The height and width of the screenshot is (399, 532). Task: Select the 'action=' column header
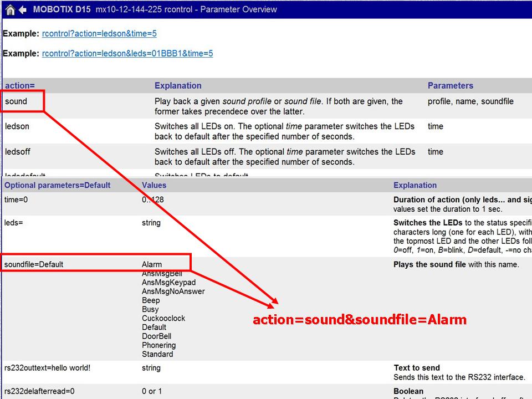click(x=20, y=85)
